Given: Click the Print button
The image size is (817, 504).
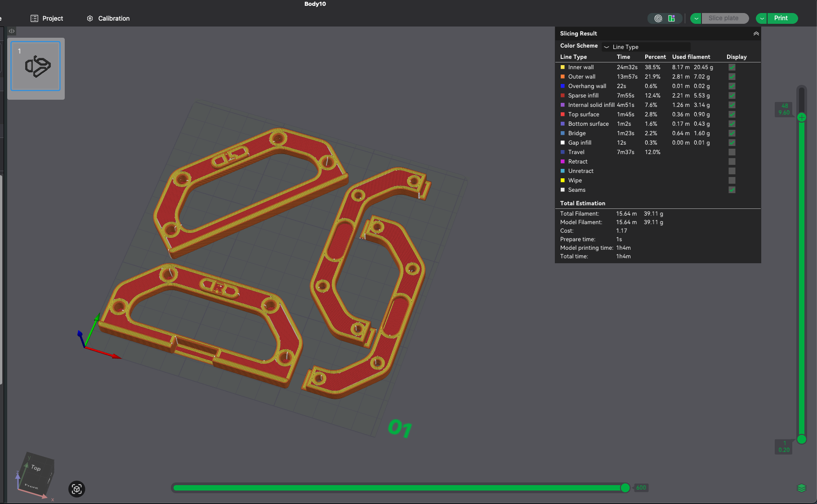Looking at the screenshot, I should click(782, 18).
